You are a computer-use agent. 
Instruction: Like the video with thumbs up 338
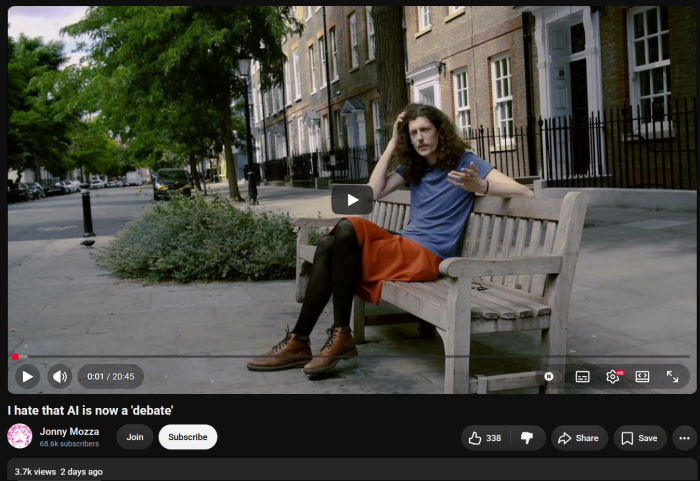point(485,438)
